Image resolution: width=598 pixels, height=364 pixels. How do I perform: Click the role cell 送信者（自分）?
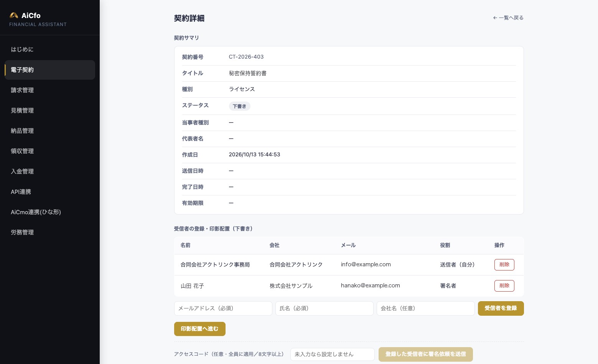click(458, 265)
